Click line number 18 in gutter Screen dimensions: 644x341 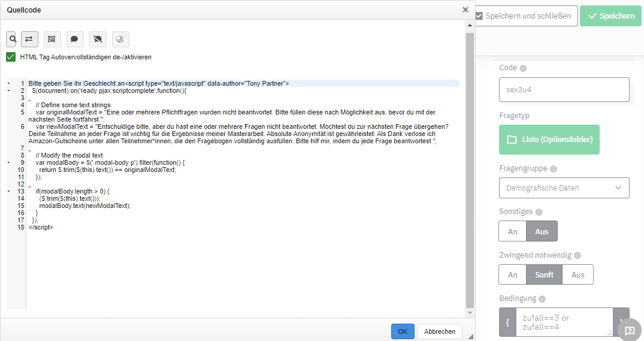(x=21, y=227)
